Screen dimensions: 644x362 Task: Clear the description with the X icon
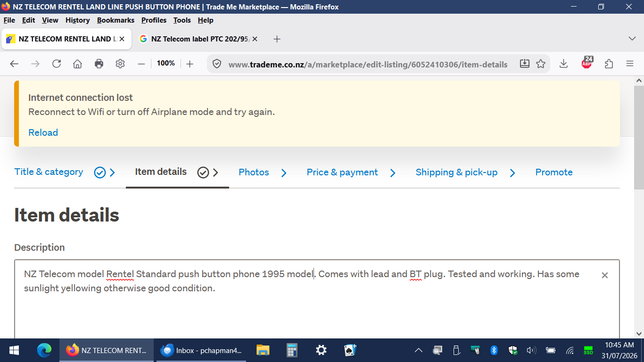pyautogui.click(x=605, y=275)
